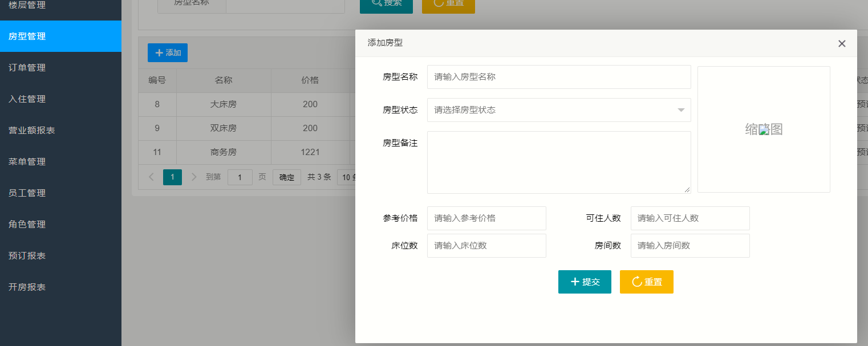This screenshot has width=868, height=346.
Task: Click into the 参考价格 input field
Action: 486,218
